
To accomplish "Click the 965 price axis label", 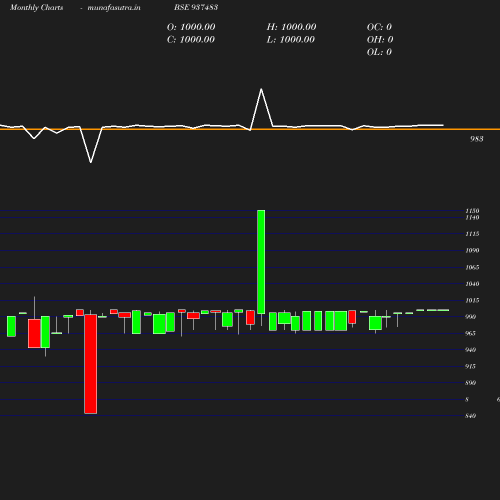I will (x=471, y=333).
